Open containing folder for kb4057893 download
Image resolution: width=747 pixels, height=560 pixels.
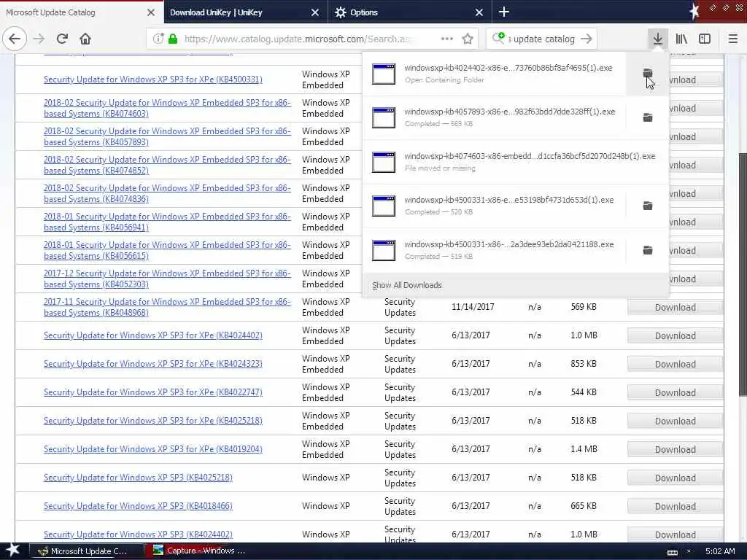648,117
